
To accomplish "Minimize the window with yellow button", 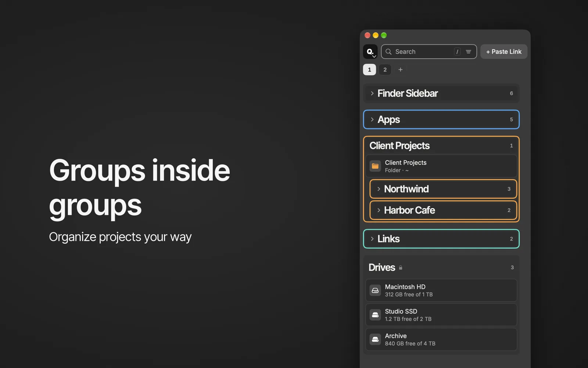I will tap(376, 35).
